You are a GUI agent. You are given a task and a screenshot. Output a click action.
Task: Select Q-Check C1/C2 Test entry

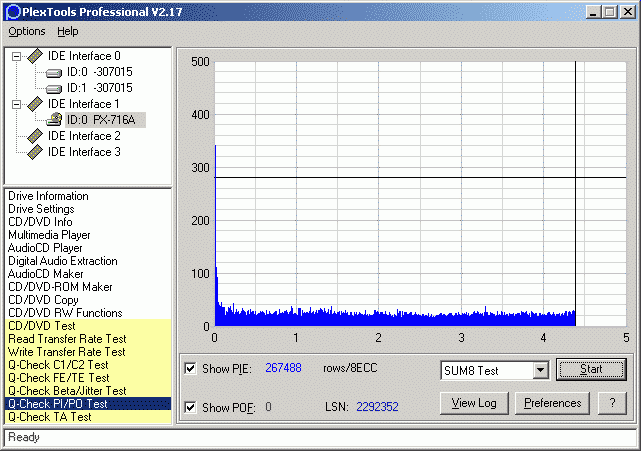(87, 365)
